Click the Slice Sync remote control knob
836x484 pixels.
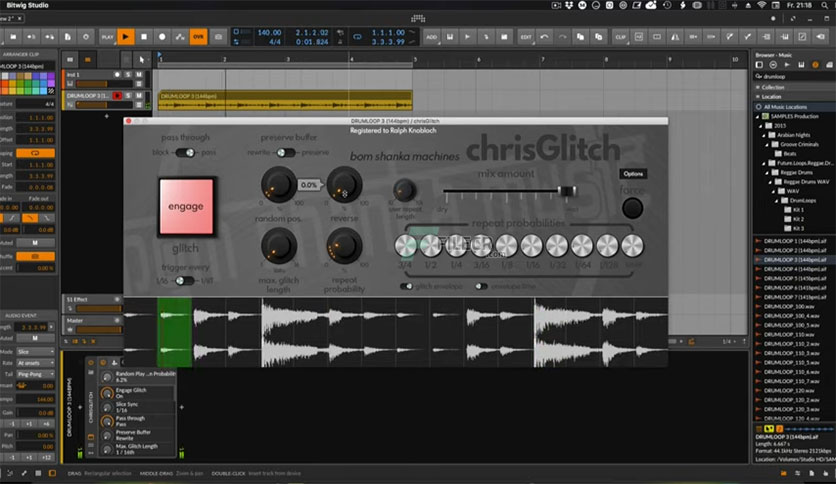107,407
